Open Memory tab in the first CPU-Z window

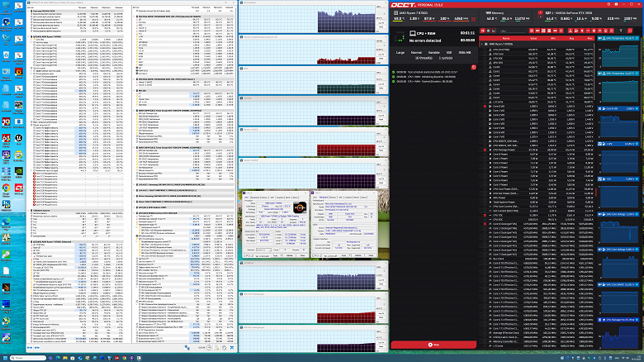pos(264,198)
